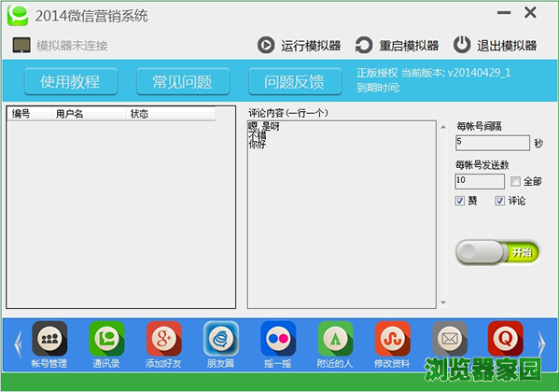Click the comment line 不错

tap(257, 135)
